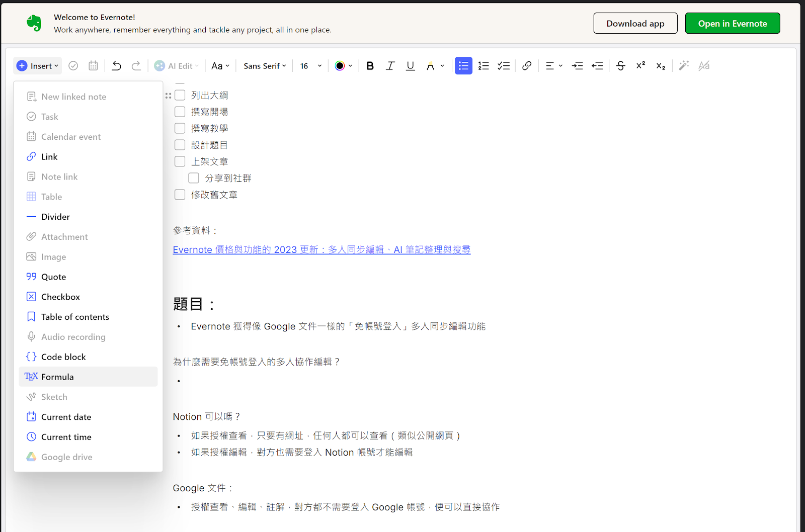Increase indent of the paragraph
Viewport: 805px width, 532px height.
pyautogui.click(x=578, y=66)
